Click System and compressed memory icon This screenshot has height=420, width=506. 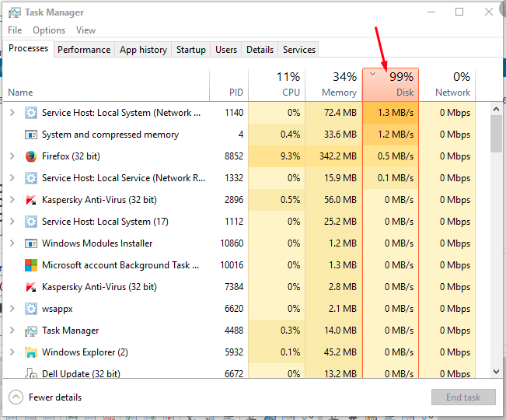(x=31, y=135)
